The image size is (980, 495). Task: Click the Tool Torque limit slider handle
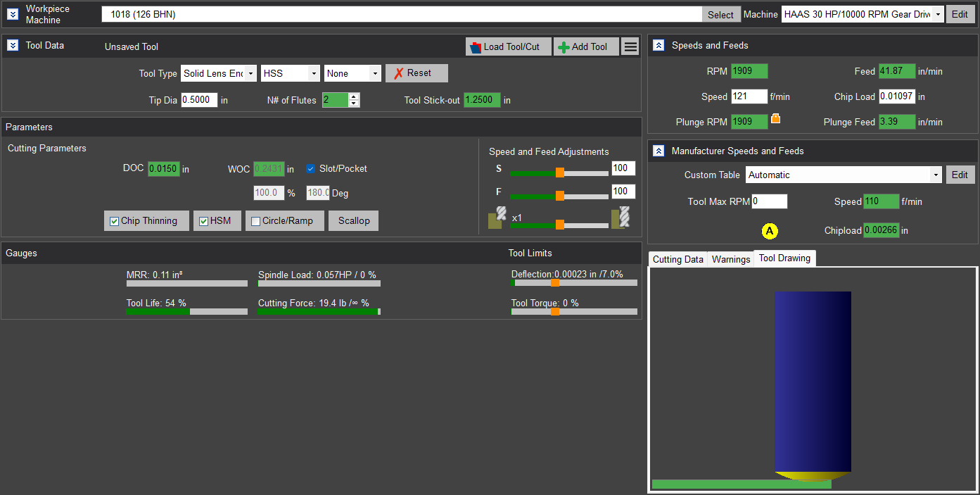point(555,311)
